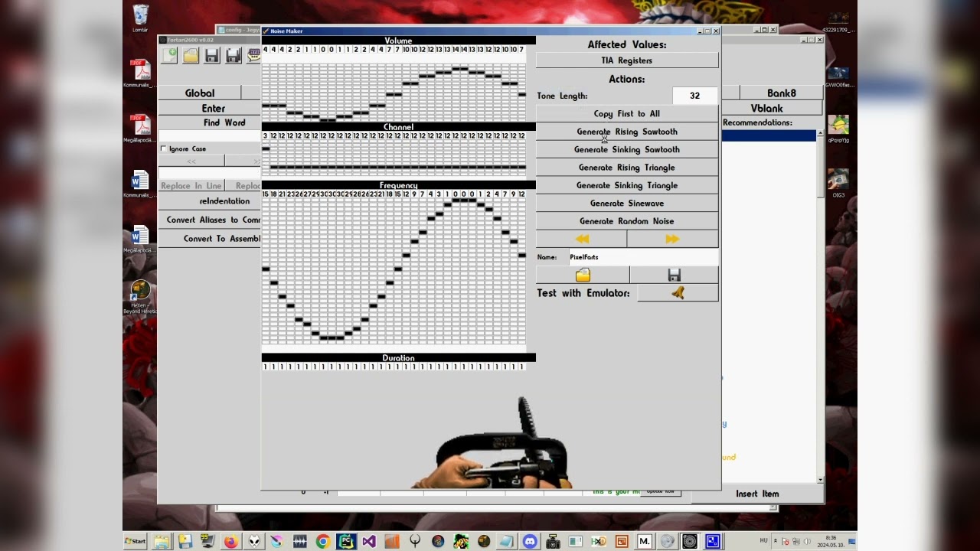
Task: Click the Find Word input field
Action: 210,136
